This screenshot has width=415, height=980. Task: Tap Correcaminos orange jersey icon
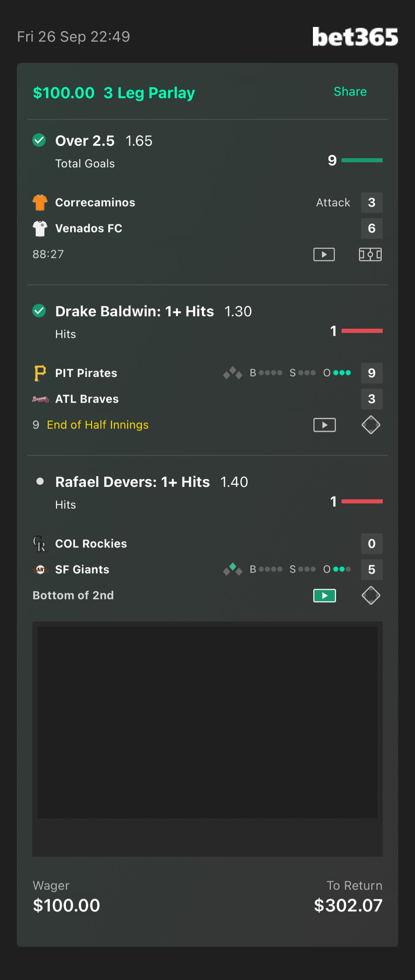coord(40,202)
